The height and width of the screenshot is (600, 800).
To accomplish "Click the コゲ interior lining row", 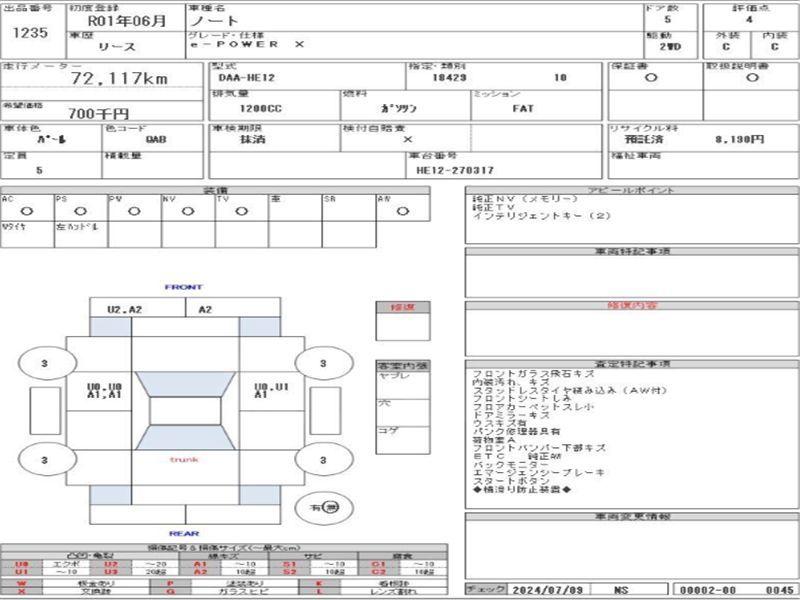I will [x=403, y=440].
